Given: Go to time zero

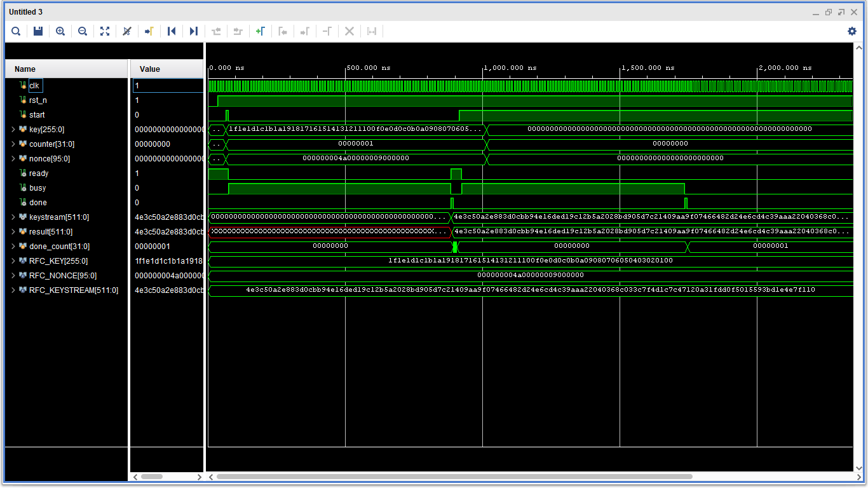Looking at the screenshot, I should pos(172,31).
